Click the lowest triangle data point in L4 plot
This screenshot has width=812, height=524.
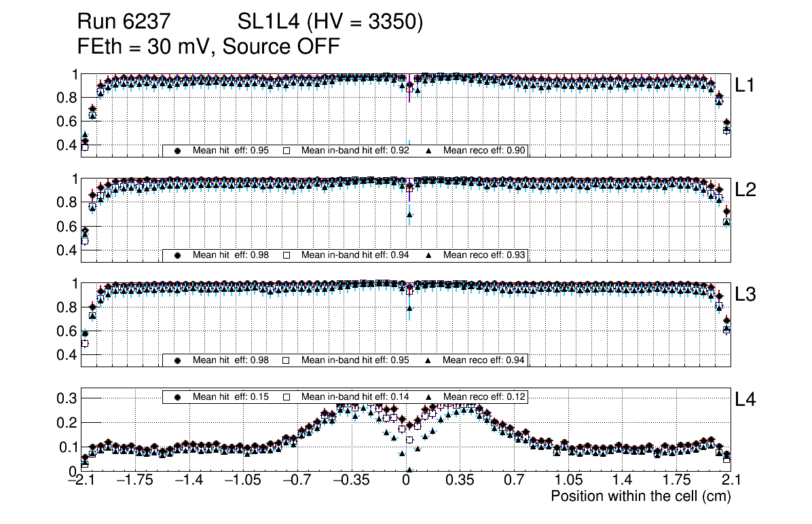pyautogui.click(x=409, y=469)
